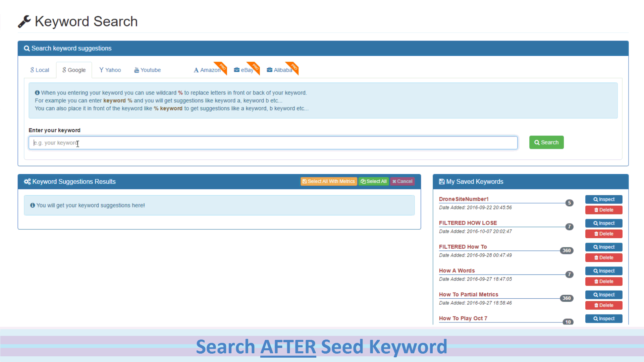Click the info icon in suggestions placeholder
Image resolution: width=644 pixels, height=362 pixels.
click(33, 205)
